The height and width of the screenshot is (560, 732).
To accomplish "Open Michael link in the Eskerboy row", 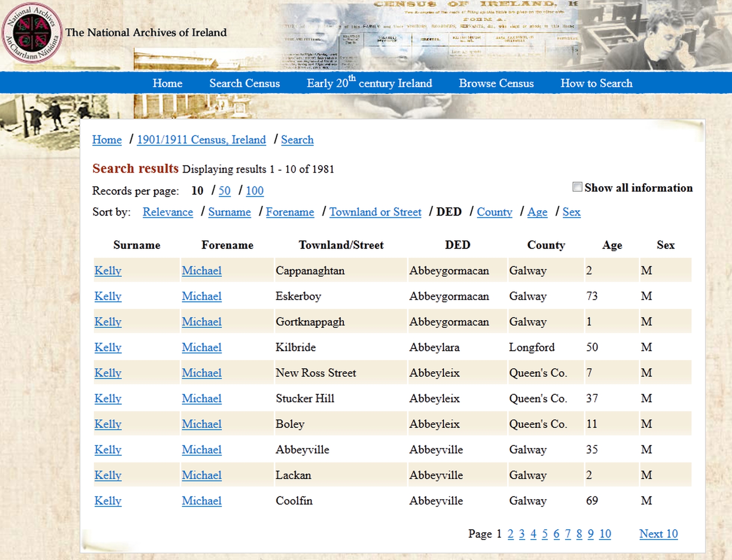I will [x=202, y=296].
